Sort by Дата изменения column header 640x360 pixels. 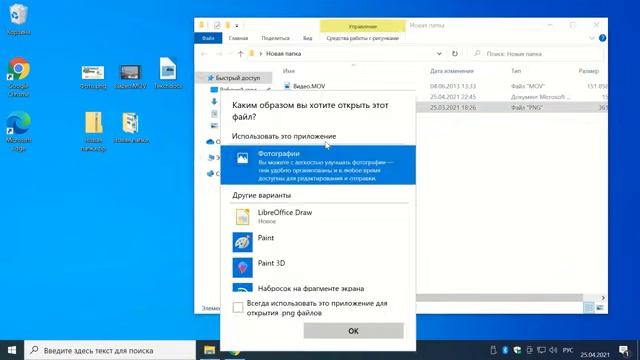point(451,71)
